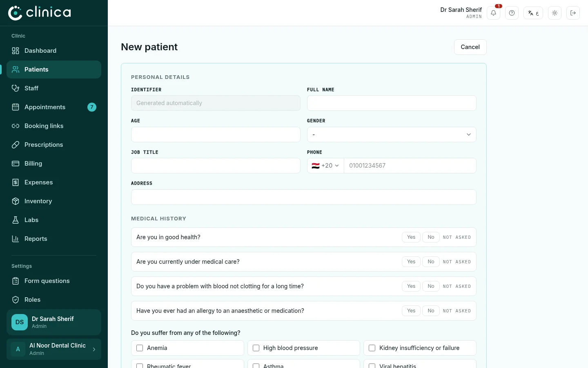Click the Cancel button
Image resolution: width=588 pixels, height=368 pixels.
pos(470,47)
